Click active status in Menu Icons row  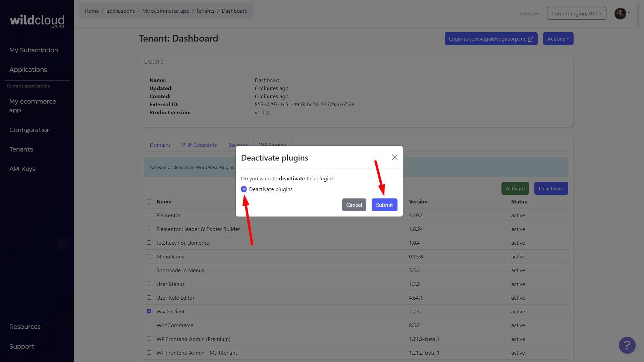pos(518,256)
